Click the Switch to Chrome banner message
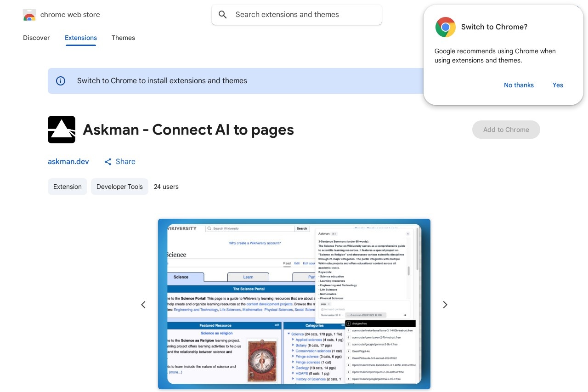588x392 pixels. point(162,81)
